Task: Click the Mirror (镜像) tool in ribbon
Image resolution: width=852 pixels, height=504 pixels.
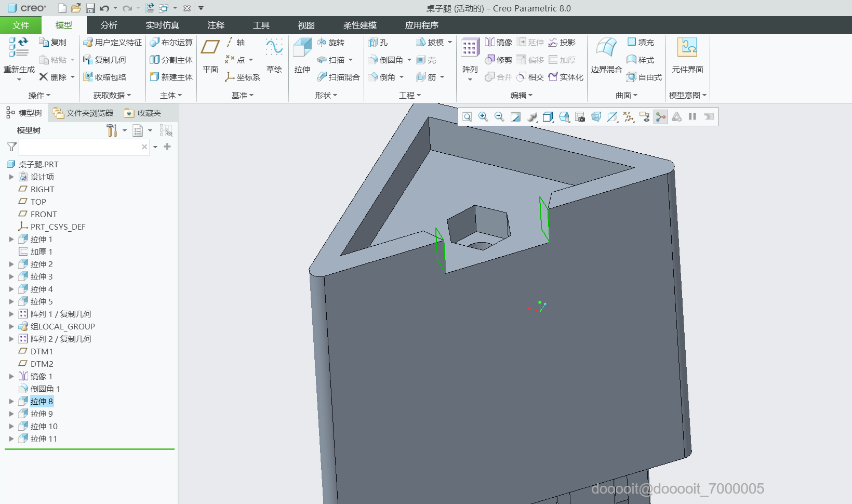Action: (499, 42)
